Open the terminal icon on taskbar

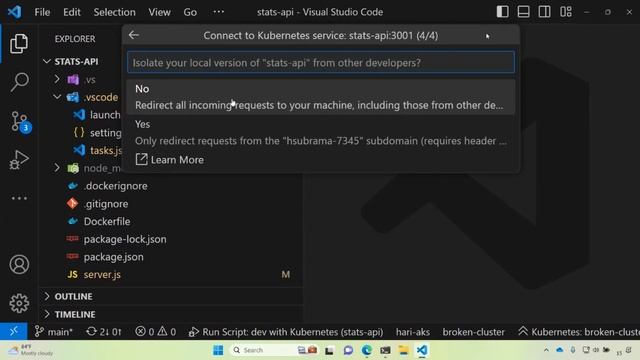tap(385, 350)
